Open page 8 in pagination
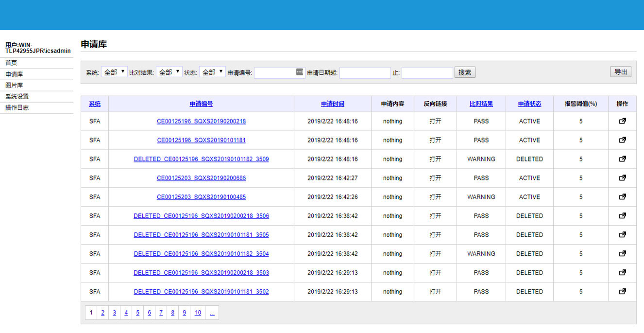This screenshot has height=333, width=644. [x=172, y=313]
